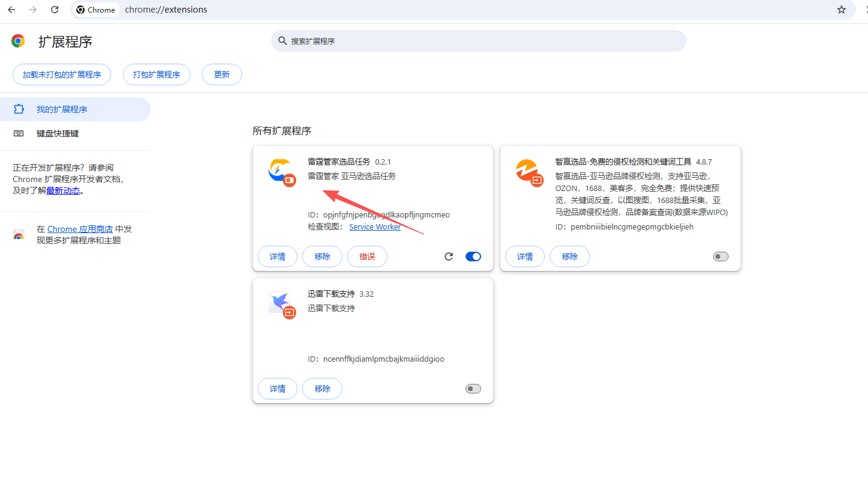This screenshot has height=489, width=868.
Task: Click the 智赢选品 extension icon
Action: pos(527,171)
